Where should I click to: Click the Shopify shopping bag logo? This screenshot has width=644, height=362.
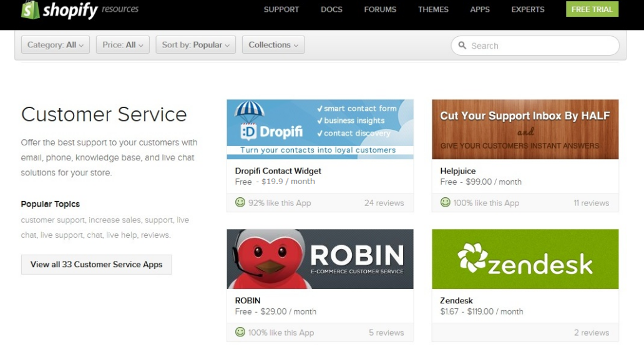click(30, 9)
